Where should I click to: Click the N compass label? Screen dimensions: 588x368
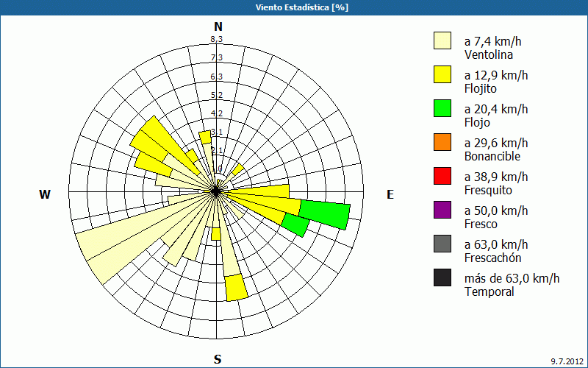tap(218, 26)
